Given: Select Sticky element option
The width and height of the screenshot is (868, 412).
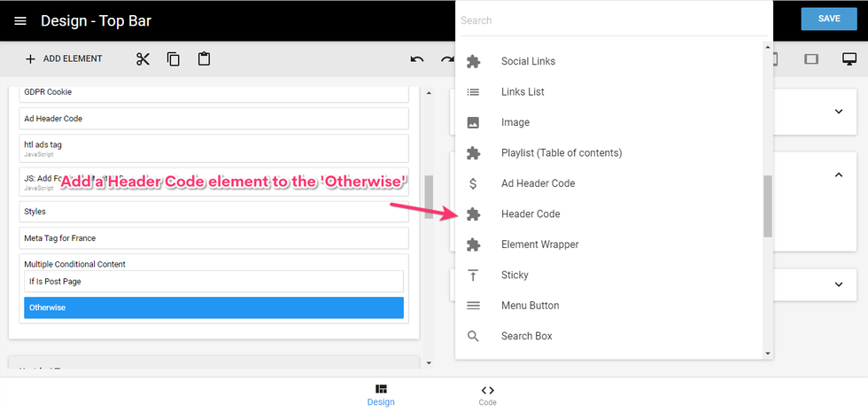Looking at the screenshot, I should click(x=515, y=276).
